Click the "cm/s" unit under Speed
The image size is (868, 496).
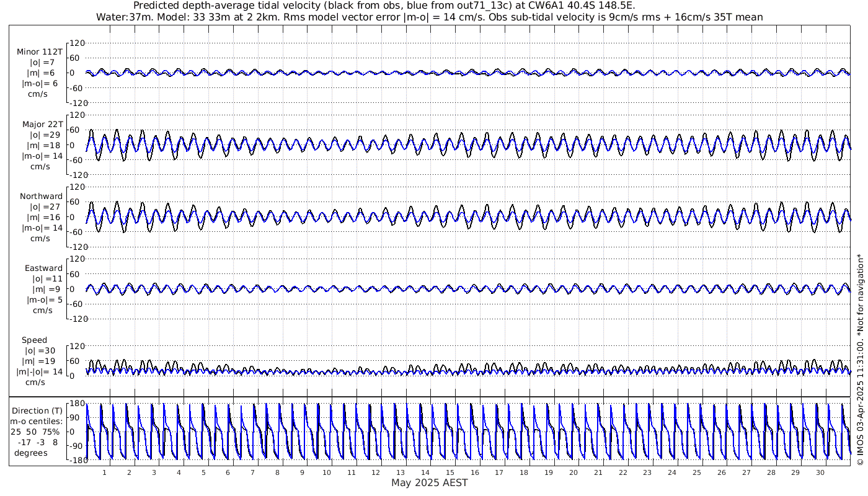34,382
